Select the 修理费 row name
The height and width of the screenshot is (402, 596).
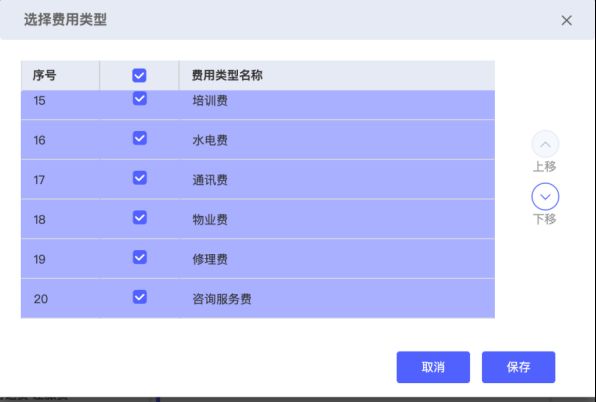point(210,259)
